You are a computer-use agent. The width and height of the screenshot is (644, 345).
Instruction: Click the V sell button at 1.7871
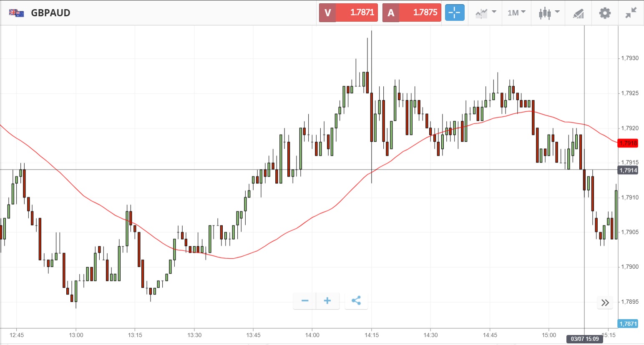[x=348, y=13]
